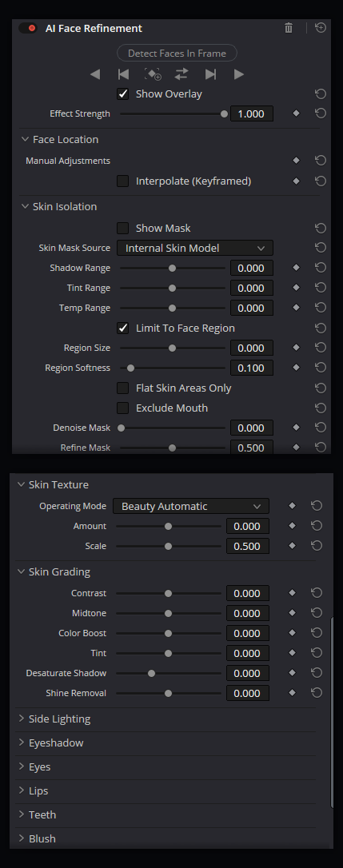
Task: Add a keyframe for Effect Strength
Action: (x=296, y=113)
